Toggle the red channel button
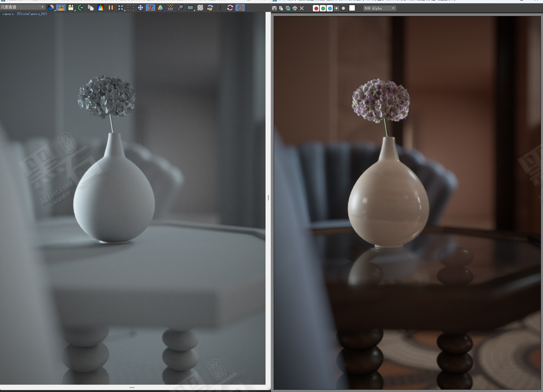 (x=316, y=8)
